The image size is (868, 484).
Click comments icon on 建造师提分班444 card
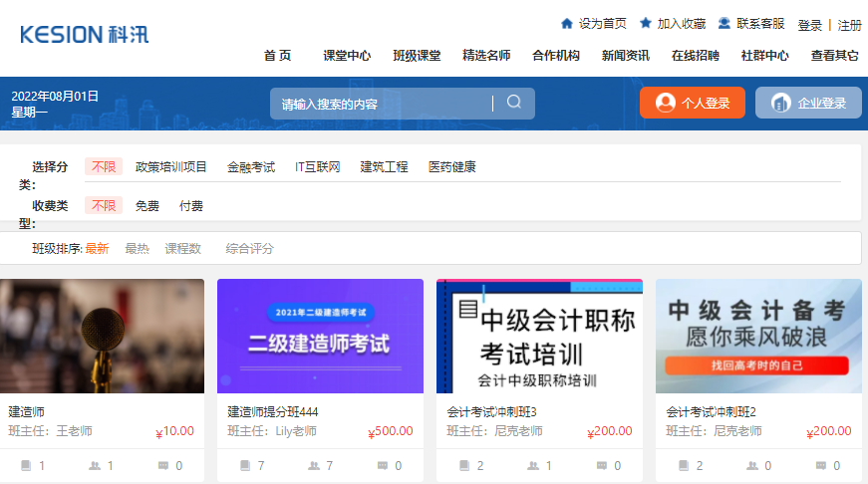click(x=383, y=466)
